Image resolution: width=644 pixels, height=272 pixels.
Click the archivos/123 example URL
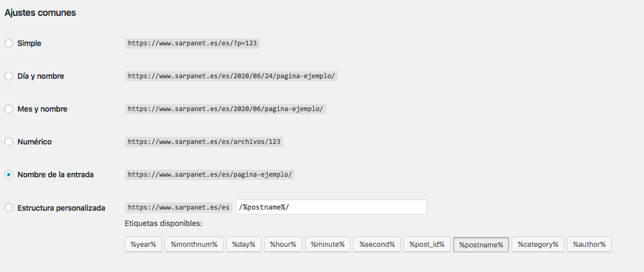tap(204, 142)
